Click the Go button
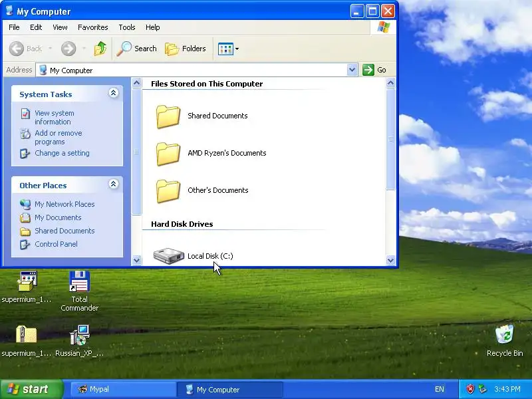Image resolution: width=532 pixels, height=399 pixels. (x=374, y=70)
